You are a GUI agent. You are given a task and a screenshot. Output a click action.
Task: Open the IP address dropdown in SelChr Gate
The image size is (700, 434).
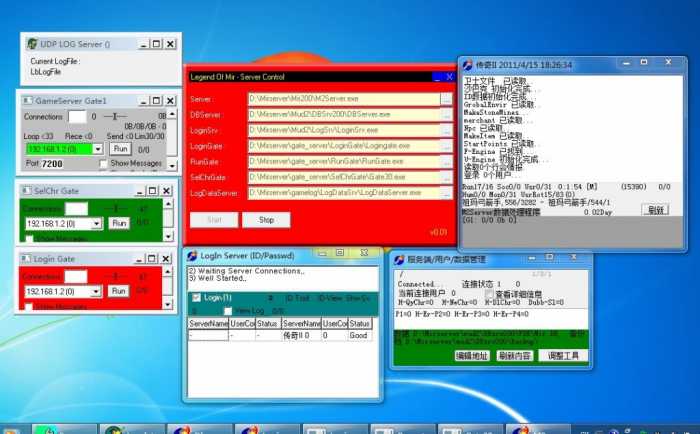[97, 224]
